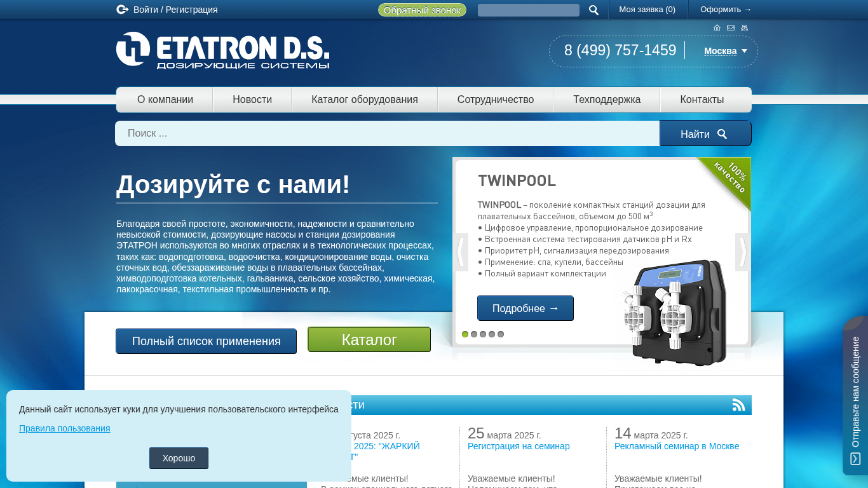The image size is (868, 488).
Task: Click the 25 марта 2025 г. date
Action: click(505, 434)
